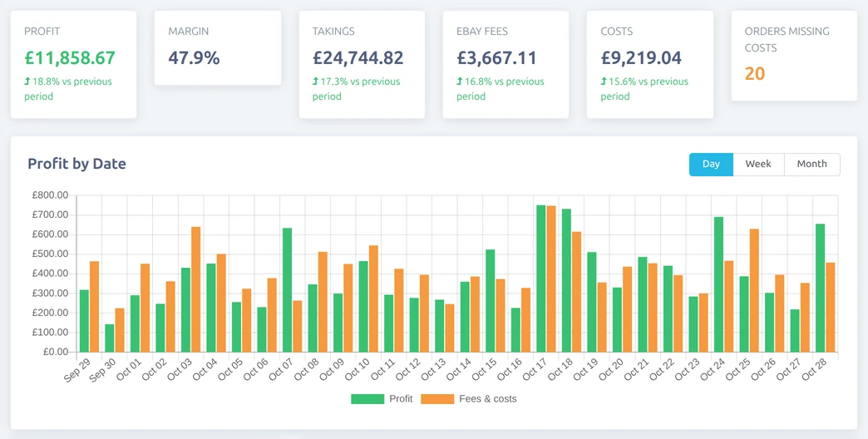Click the green profit bar for Oct 17
The height and width of the screenshot is (439, 868).
541,279
